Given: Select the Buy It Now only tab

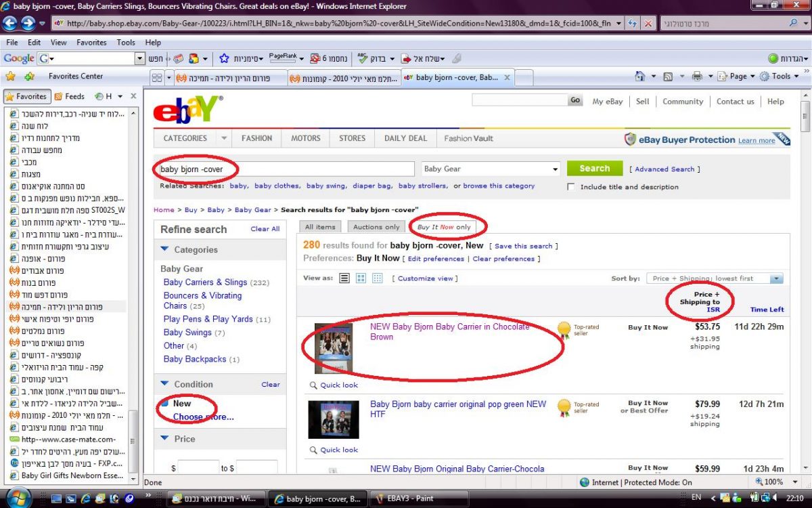Looking at the screenshot, I should [x=444, y=227].
